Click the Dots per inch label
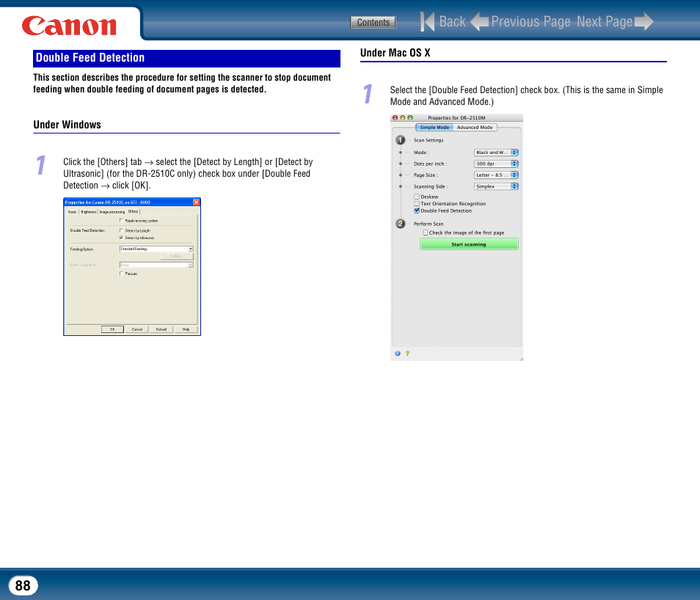Screen dimensions: 700x600 pos(431,164)
